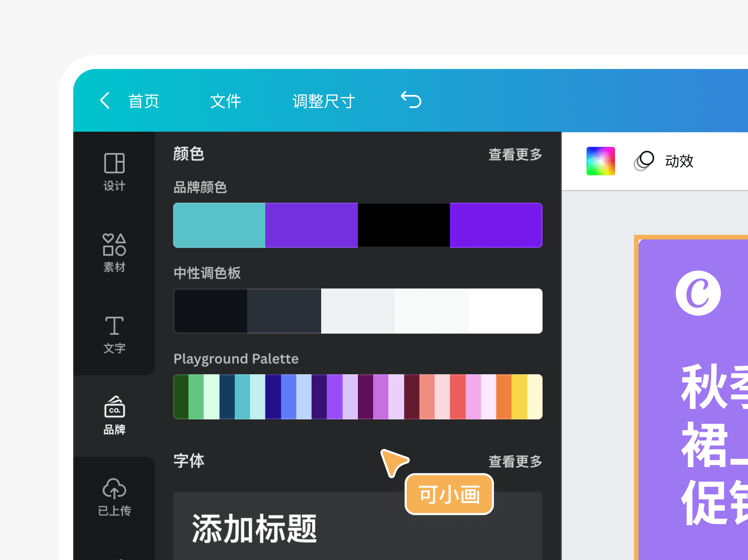Select the 品牌 brand tab

point(114,416)
